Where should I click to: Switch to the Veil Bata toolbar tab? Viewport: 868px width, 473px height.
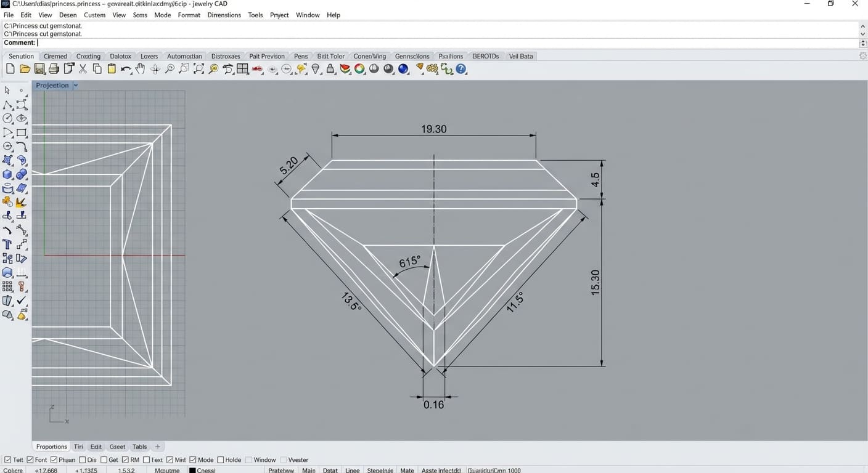521,56
